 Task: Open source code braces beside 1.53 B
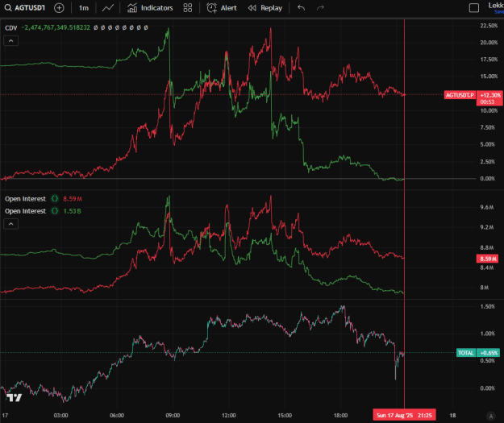pos(55,211)
